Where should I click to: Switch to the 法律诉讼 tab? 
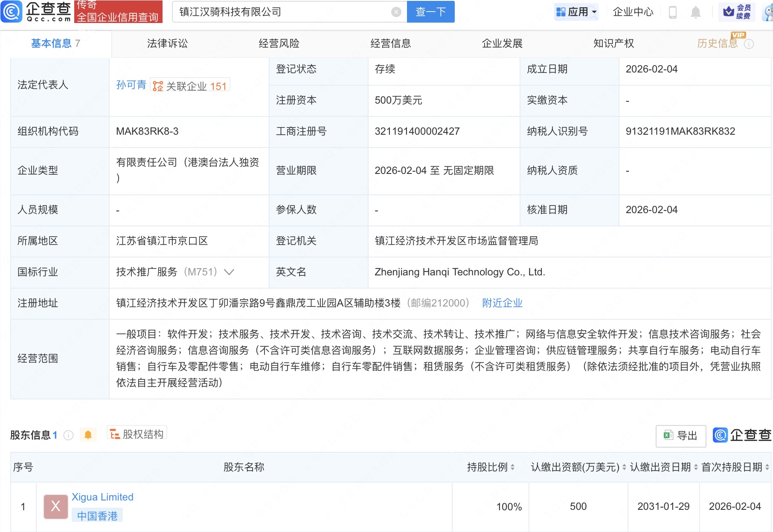tap(167, 43)
